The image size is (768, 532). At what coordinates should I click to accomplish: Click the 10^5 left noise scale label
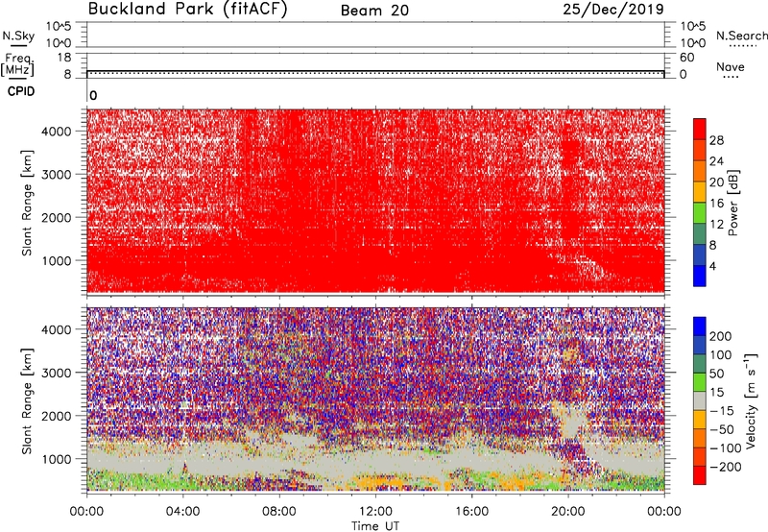pos(59,27)
